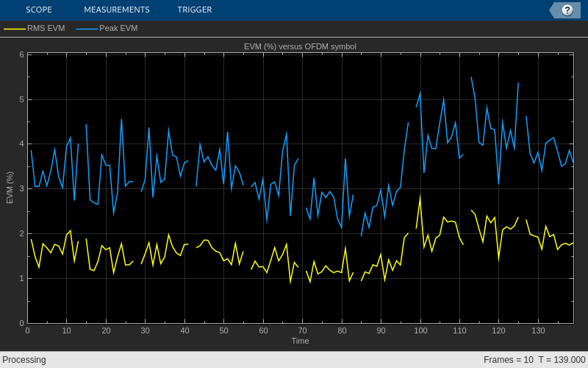Click the plot title EVM (%) versus OFDM symbol

click(300, 46)
